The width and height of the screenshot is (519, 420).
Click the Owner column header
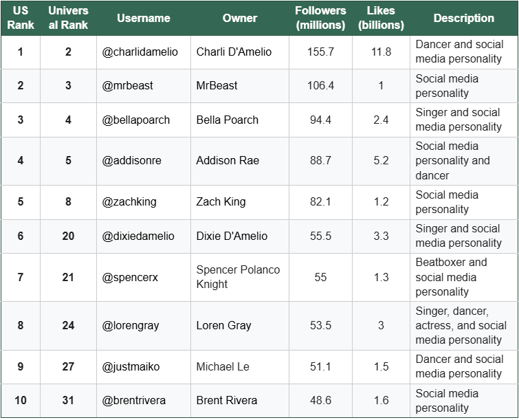click(x=240, y=18)
